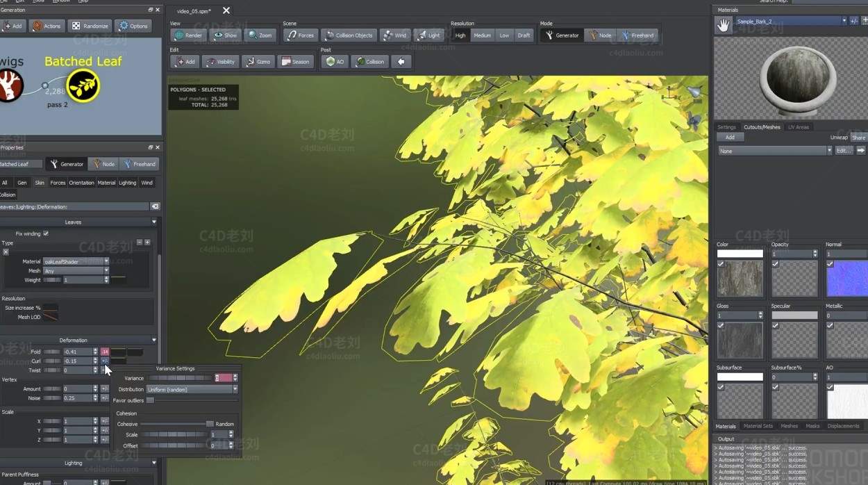Adjust the Cohesive to Random slider
Viewport: 868px width, 485px height.
point(176,424)
